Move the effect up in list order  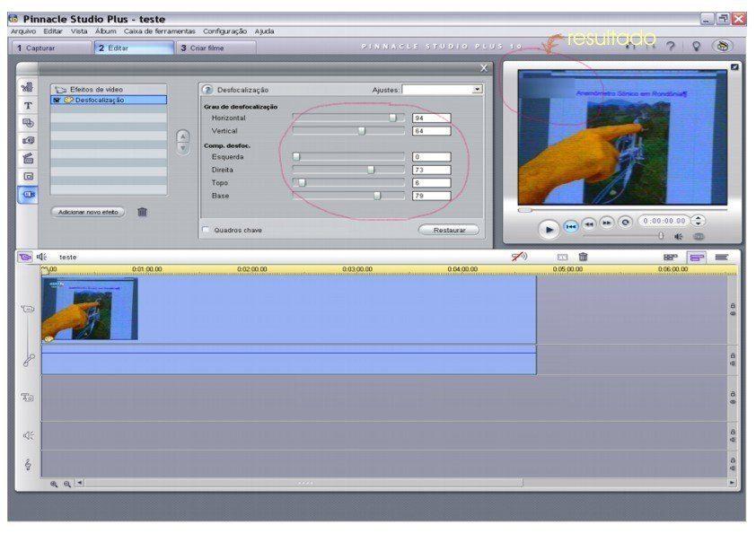coord(183,137)
